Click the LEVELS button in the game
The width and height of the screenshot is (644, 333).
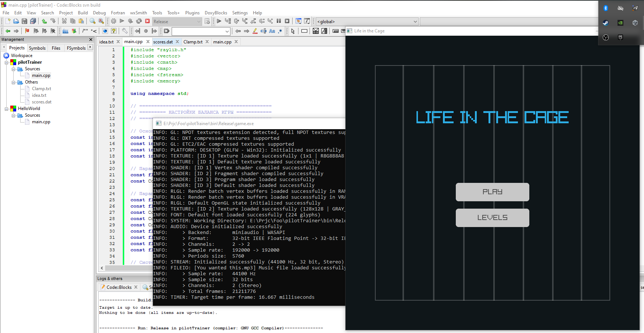pos(493,218)
